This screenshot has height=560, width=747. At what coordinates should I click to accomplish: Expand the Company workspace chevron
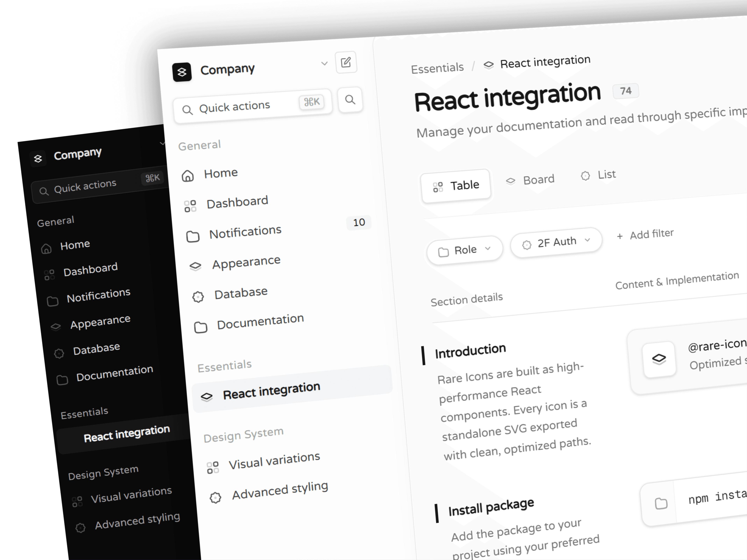324,63
